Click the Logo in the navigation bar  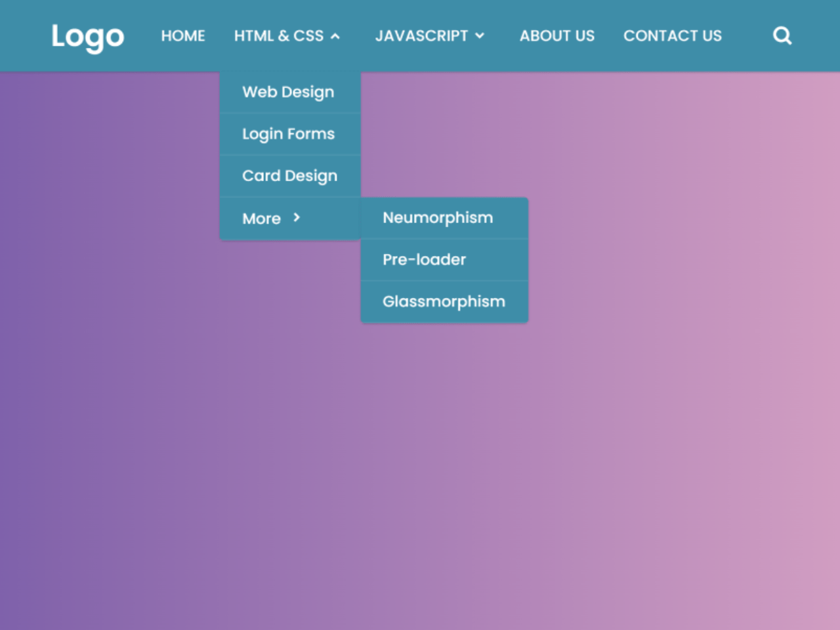87,37
